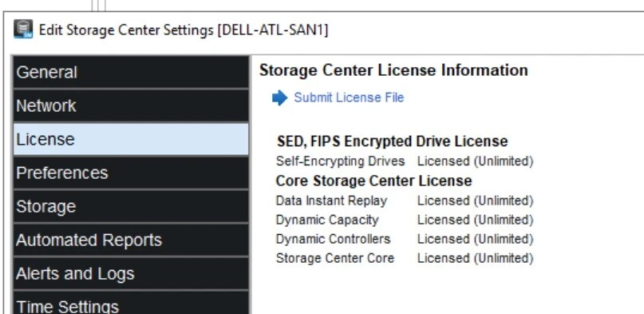Click the SED, FIPS Encrypted Drive License heading
Screen dimensions: 644x314
393,141
